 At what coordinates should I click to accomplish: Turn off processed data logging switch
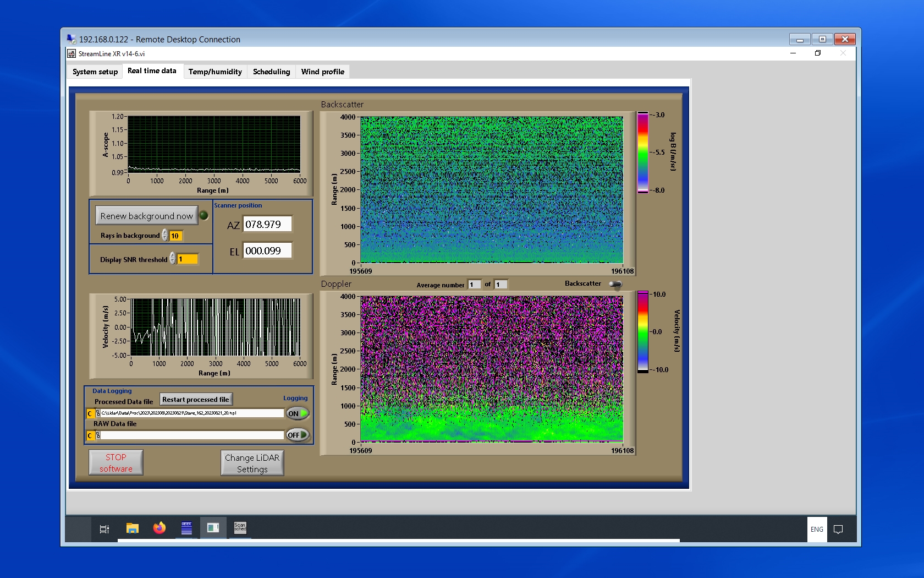(298, 413)
